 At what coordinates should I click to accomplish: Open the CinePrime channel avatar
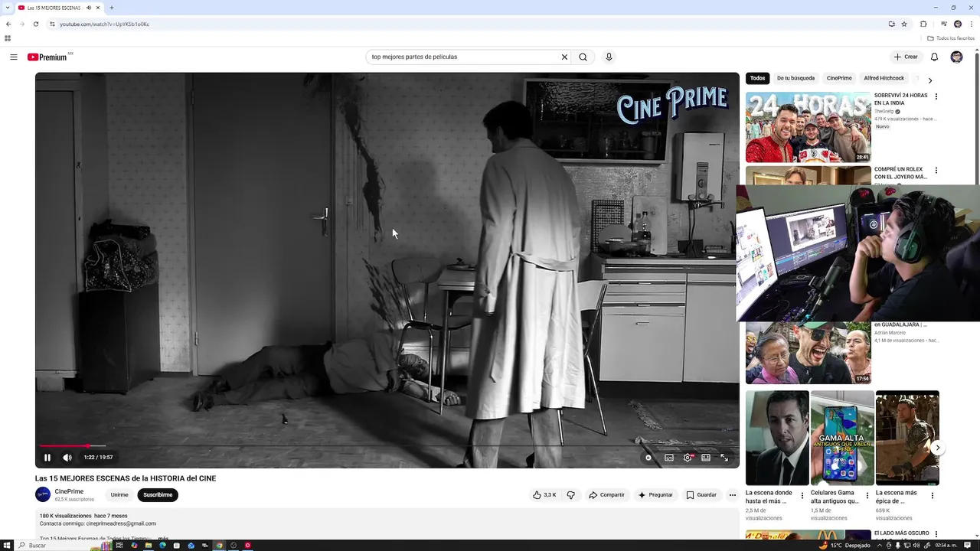pyautogui.click(x=43, y=495)
